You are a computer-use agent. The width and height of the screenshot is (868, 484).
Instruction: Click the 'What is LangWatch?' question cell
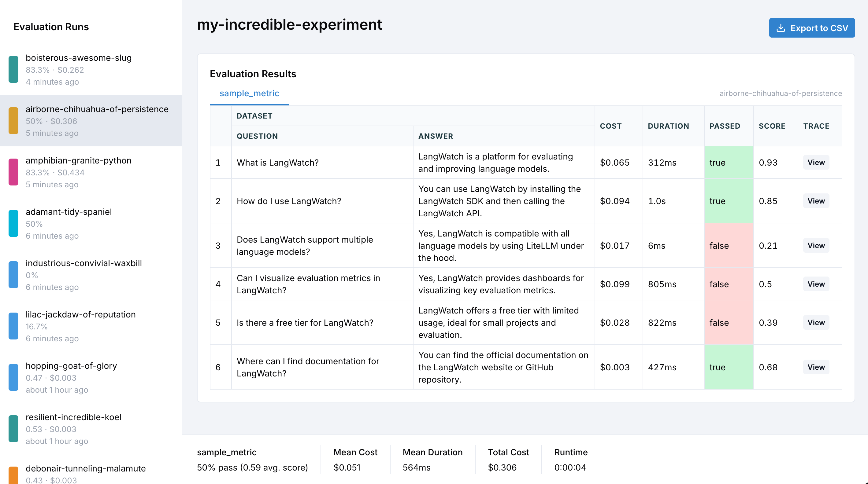[322, 163]
